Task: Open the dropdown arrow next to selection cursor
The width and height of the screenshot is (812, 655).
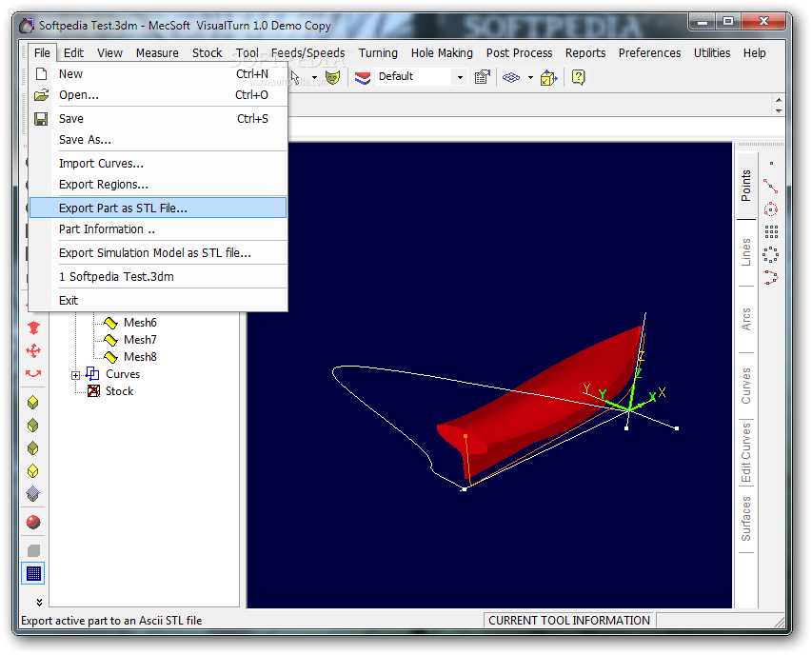Action: click(x=314, y=78)
